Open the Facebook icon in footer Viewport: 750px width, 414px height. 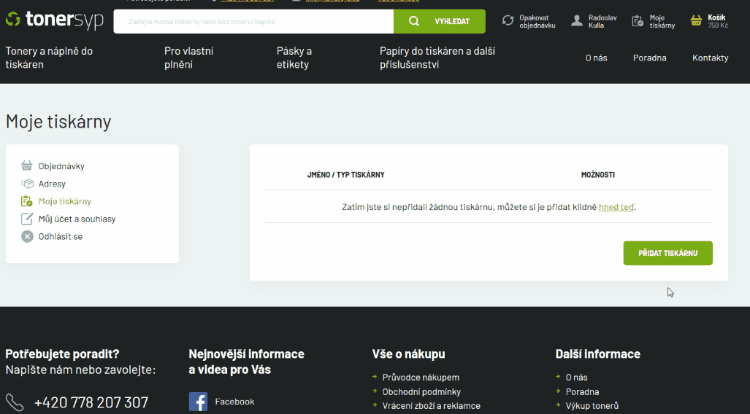[198, 402]
